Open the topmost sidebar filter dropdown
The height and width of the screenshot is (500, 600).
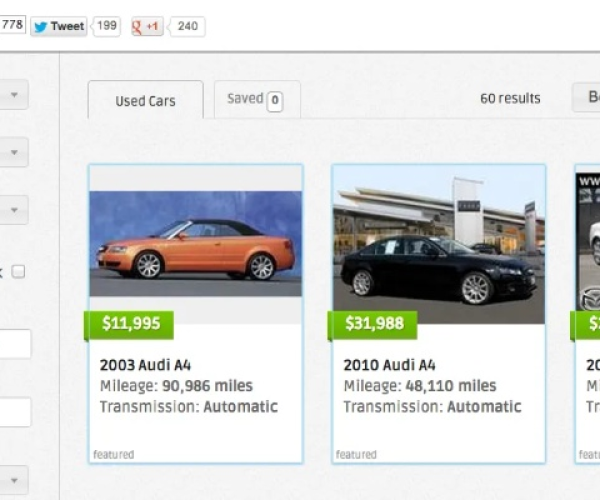pos(14,94)
